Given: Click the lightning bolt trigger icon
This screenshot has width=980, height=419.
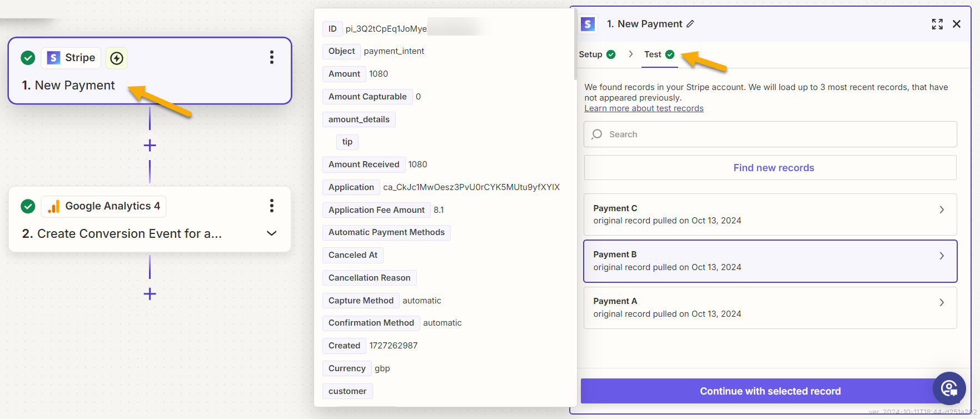Looking at the screenshot, I should point(117,58).
